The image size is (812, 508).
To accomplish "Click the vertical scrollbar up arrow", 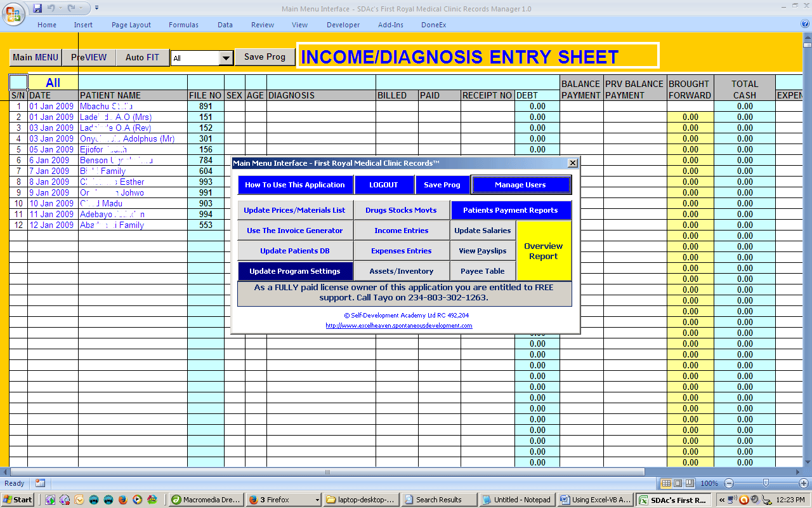I will [807, 36].
